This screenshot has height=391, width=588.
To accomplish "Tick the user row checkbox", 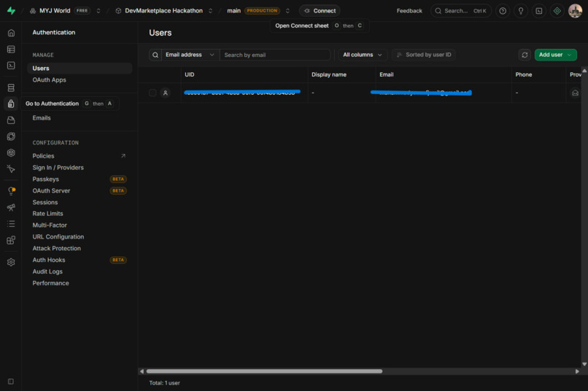I will pos(152,93).
